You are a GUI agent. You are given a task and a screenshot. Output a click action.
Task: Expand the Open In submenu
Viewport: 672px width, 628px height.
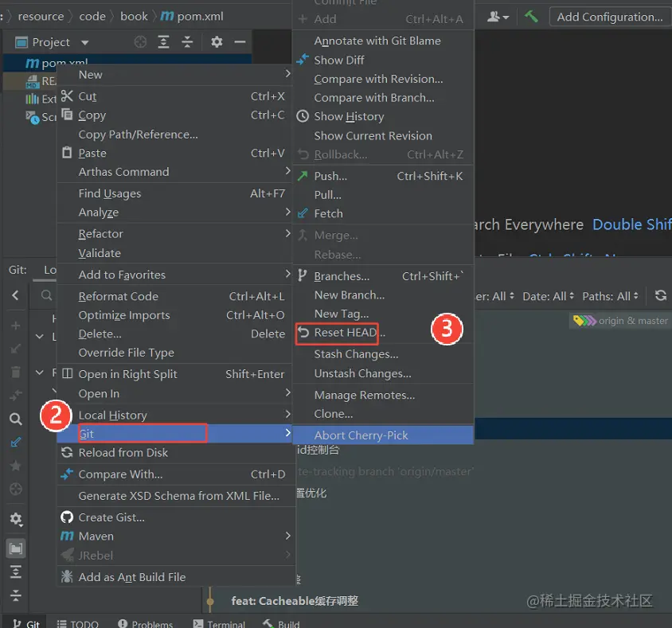click(174, 393)
